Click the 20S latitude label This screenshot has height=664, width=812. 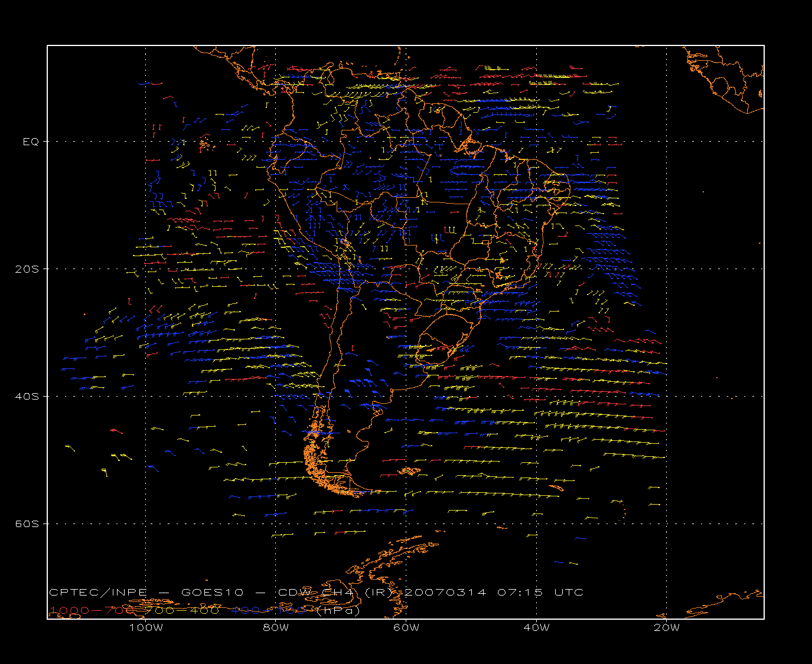pos(27,269)
